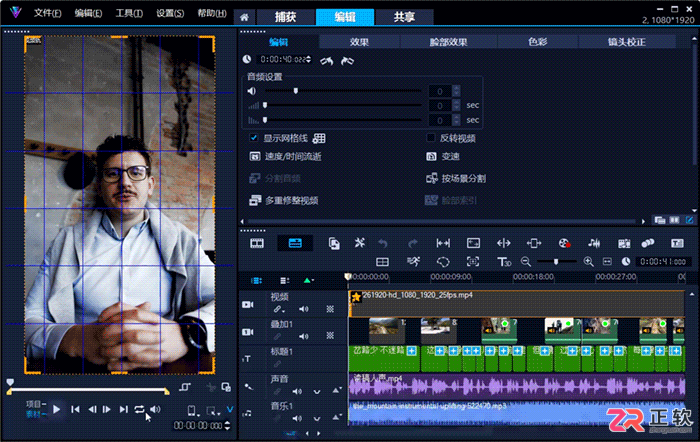Mute the 视频 track speaker
The image size is (700, 442).
304,309
